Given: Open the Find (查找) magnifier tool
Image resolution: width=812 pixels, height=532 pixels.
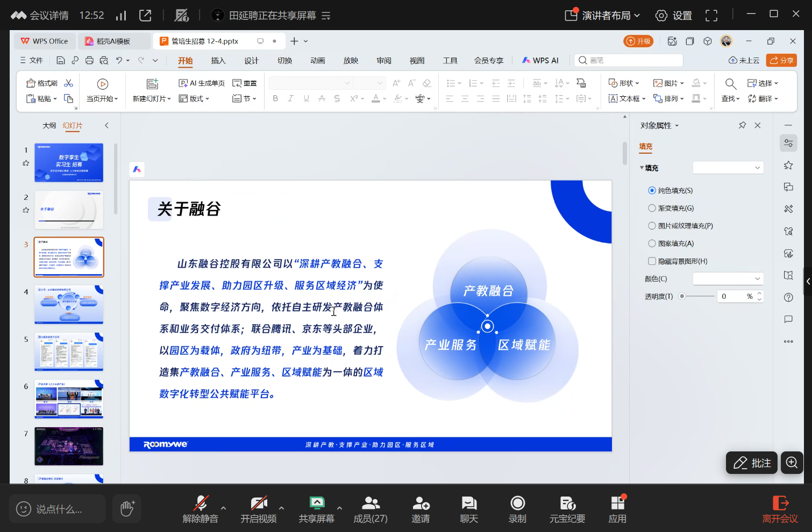Looking at the screenshot, I should pos(730,84).
